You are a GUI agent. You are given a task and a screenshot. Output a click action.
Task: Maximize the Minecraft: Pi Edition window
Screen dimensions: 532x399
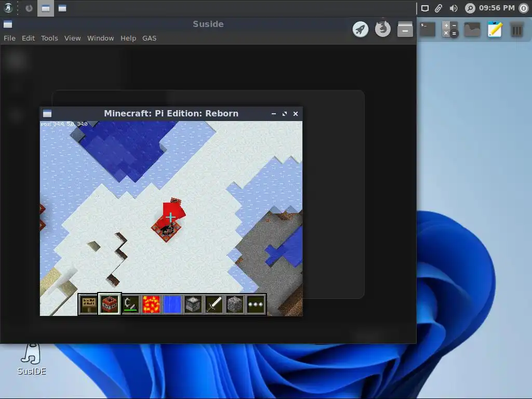tap(285, 114)
